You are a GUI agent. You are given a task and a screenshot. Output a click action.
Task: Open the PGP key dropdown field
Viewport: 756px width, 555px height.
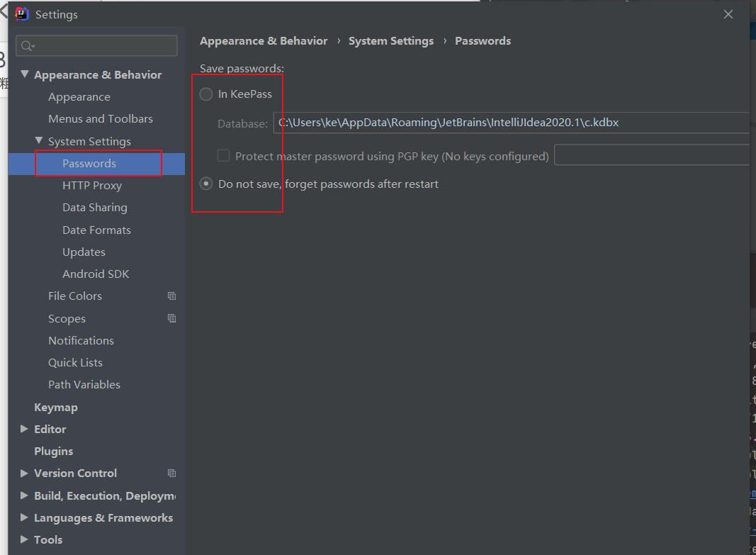click(x=652, y=155)
